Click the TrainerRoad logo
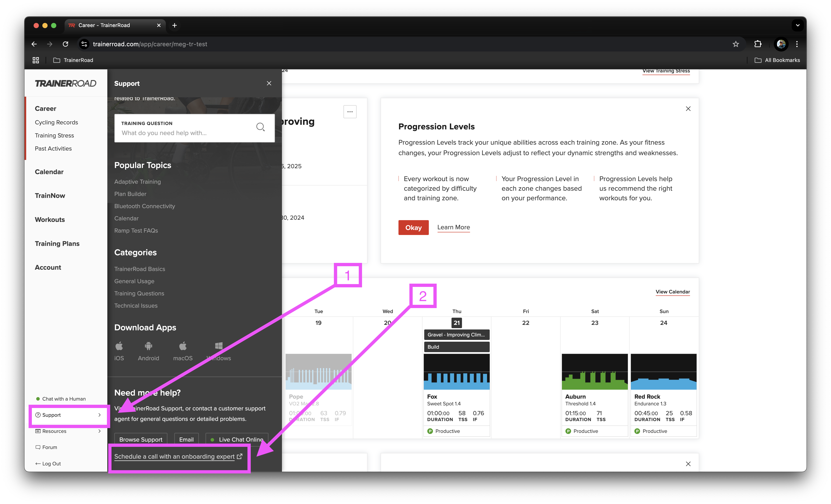The image size is (831, 504). pos(65,83)
